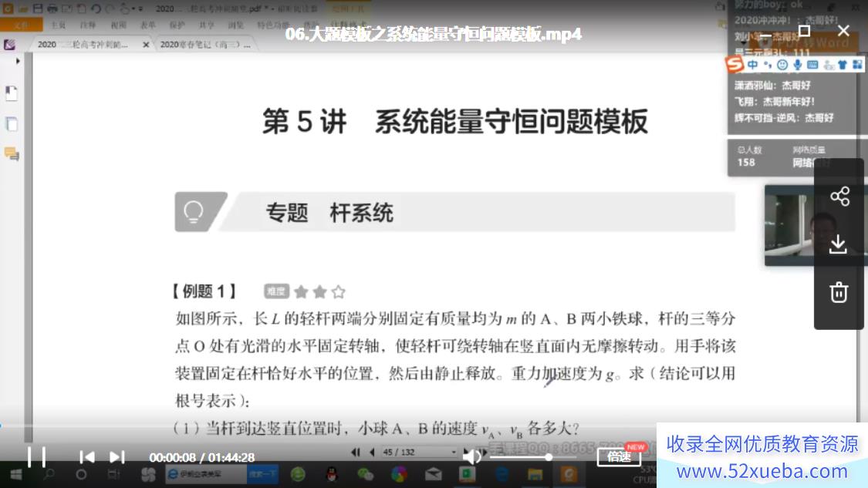Open the Sogou toolbox grid icon
Screen dimensions: 868x488
pyautogui.click(x=857, y=65)
